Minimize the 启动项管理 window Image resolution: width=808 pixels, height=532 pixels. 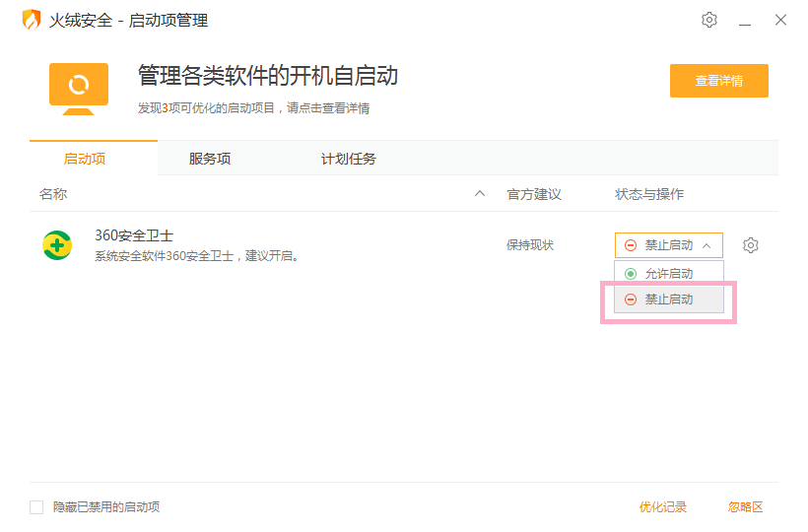(745, 21)
